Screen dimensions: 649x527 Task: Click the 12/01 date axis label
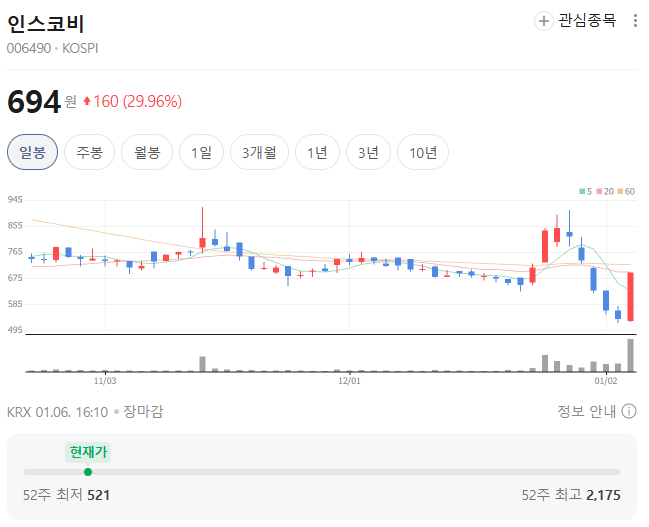349,381
